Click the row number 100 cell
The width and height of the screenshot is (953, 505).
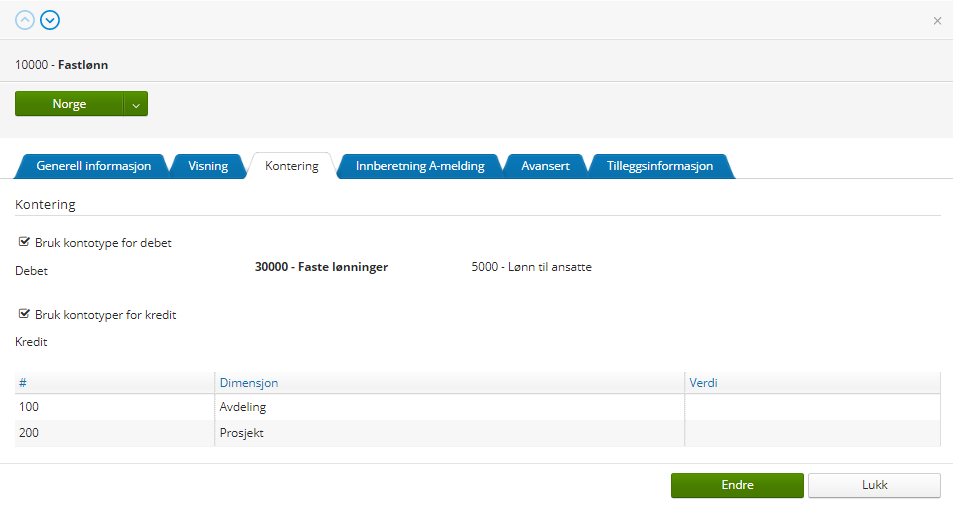[115, 407]
